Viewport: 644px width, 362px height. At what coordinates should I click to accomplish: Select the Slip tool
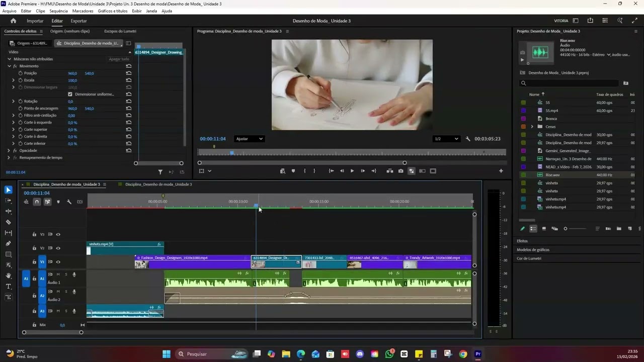(x=9, y=233)
